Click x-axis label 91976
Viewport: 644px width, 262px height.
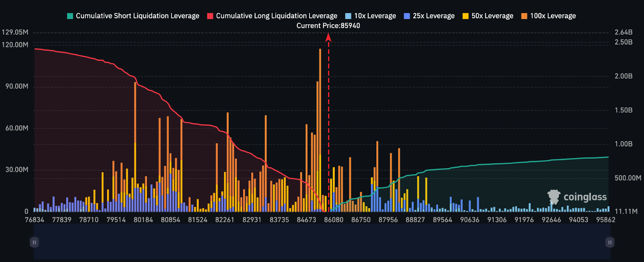tap(524, 220)
